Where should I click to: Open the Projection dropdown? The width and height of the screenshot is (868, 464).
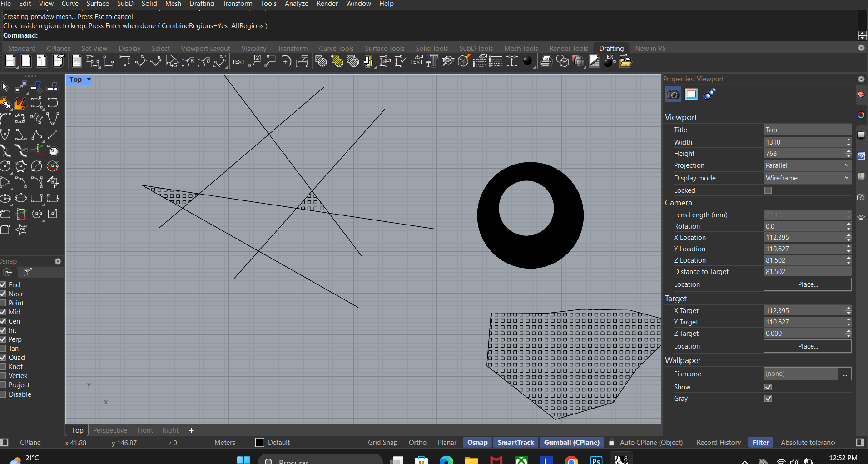807,165
